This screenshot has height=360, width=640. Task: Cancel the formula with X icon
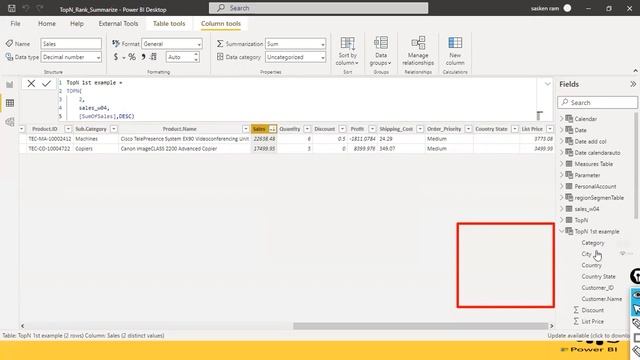point(31,83)
